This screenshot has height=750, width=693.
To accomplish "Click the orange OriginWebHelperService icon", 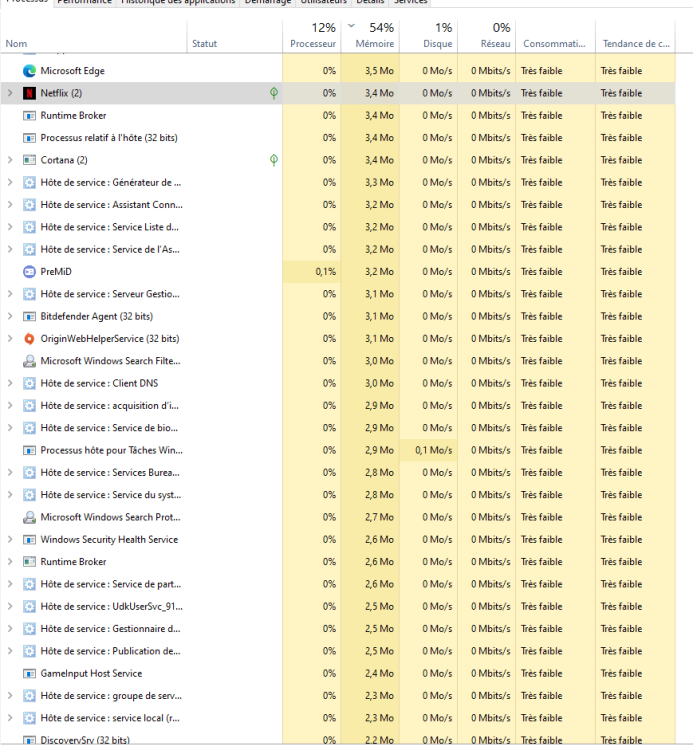I will tap(29, 339).
